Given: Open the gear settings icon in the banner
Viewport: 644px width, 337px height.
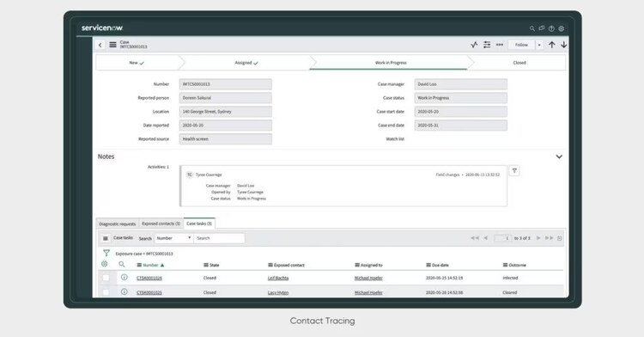Looking at the screenshot, I should (561, 28).
